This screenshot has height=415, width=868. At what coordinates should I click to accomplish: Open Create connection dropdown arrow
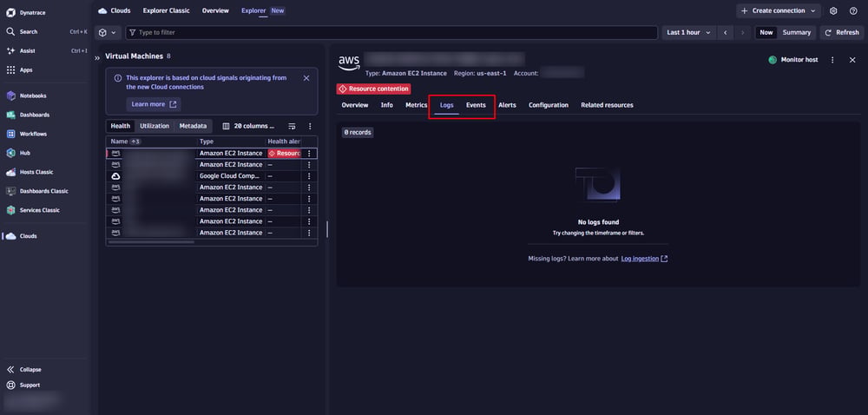click(x=812, y=10)
